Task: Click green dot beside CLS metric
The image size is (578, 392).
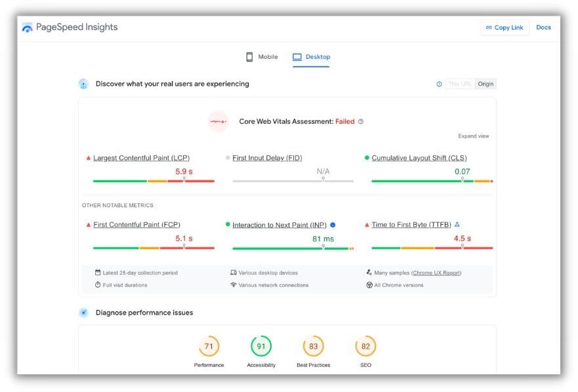Action: click(x=366, y=158)
